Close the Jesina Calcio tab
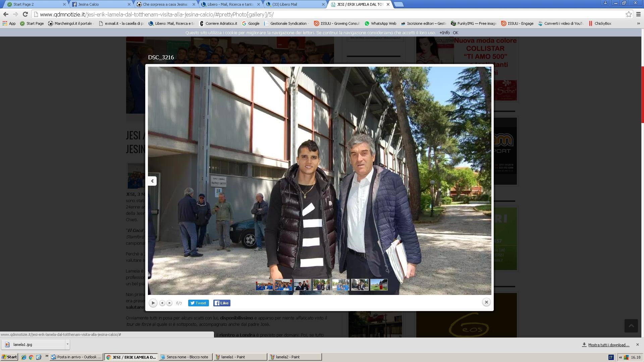This screenshot has width=644, height=362. click(x=129, y=4)
